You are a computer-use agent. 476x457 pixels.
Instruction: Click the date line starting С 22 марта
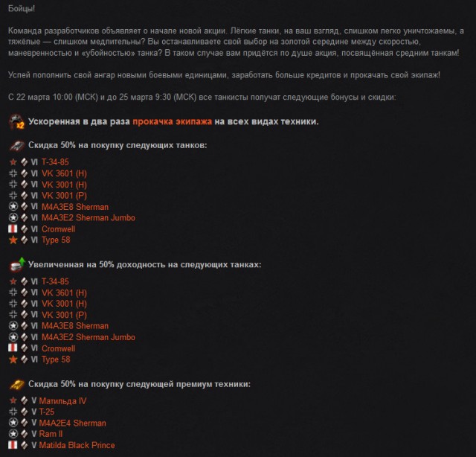point(202,98)
